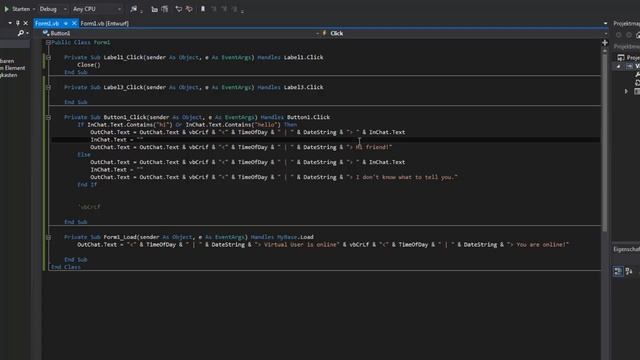The image size is (640, 360).
Task: Click the find-in-files icon after Any CPU
Action: point(134,9)
